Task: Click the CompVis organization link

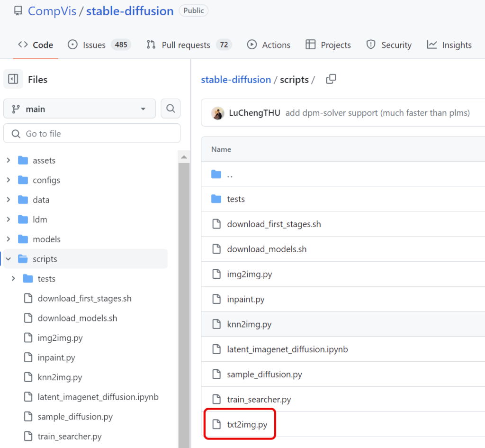Action: [x=52, y=11]
